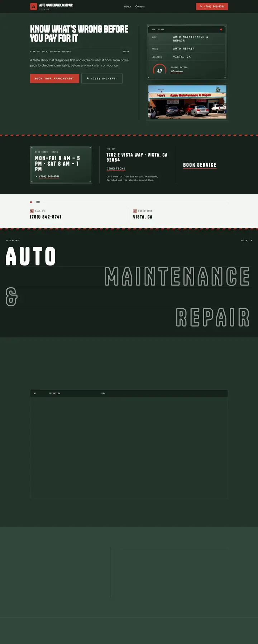Click the brand name Auto Maintenance & Repair

click(56, 5)
